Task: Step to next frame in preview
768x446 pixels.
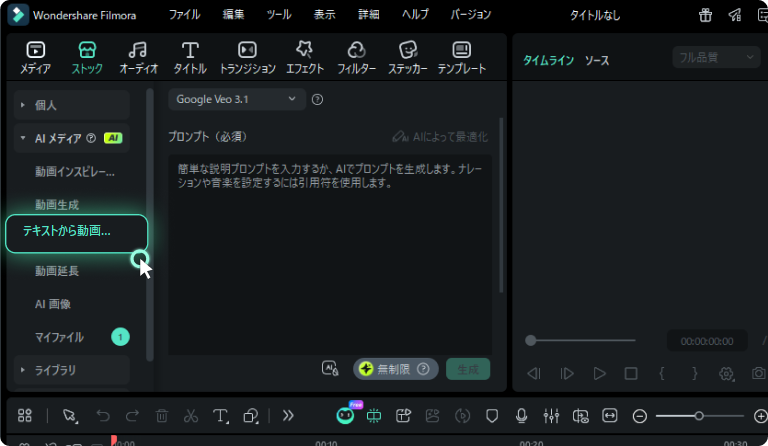Action: click(567, 374)
